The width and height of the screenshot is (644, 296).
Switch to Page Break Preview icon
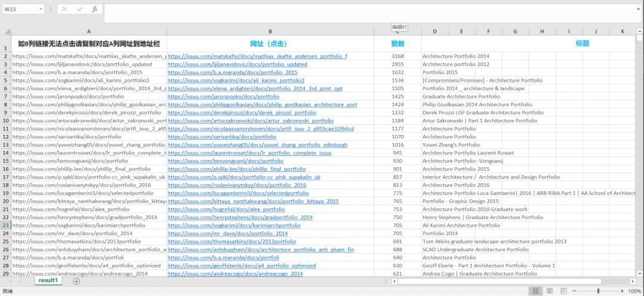(563, 291)
